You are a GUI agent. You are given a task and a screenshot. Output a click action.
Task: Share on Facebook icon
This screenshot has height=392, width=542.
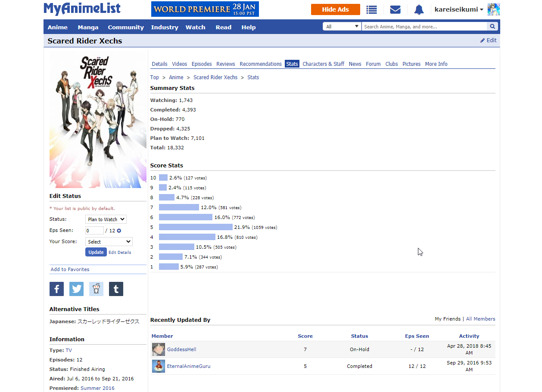pyautogui.click(x=56, y=289)
